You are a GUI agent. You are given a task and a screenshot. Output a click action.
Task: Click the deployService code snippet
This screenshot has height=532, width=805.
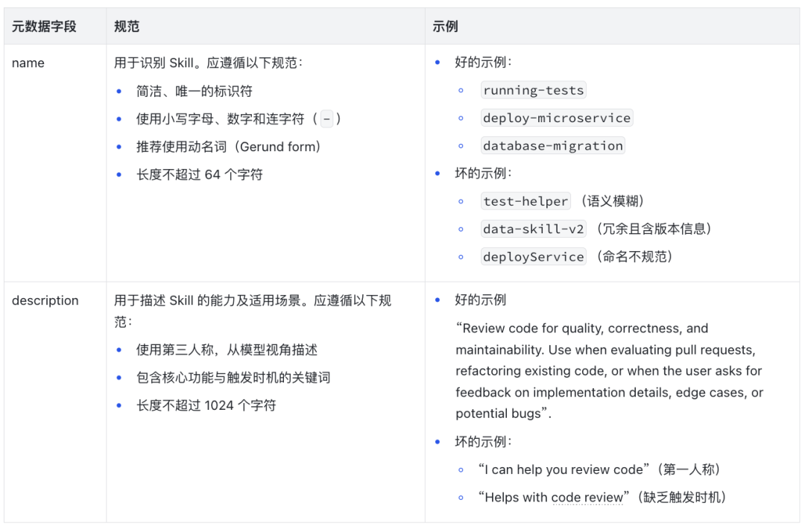534,257
